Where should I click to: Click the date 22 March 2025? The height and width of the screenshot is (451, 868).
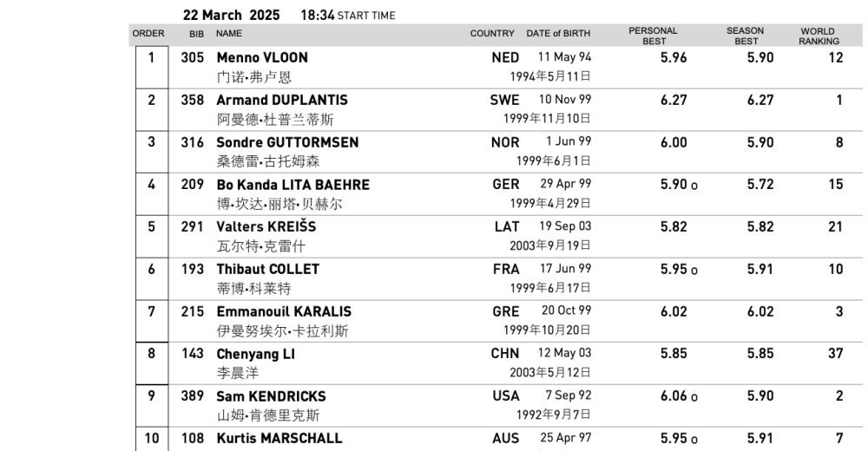(232, 16)
